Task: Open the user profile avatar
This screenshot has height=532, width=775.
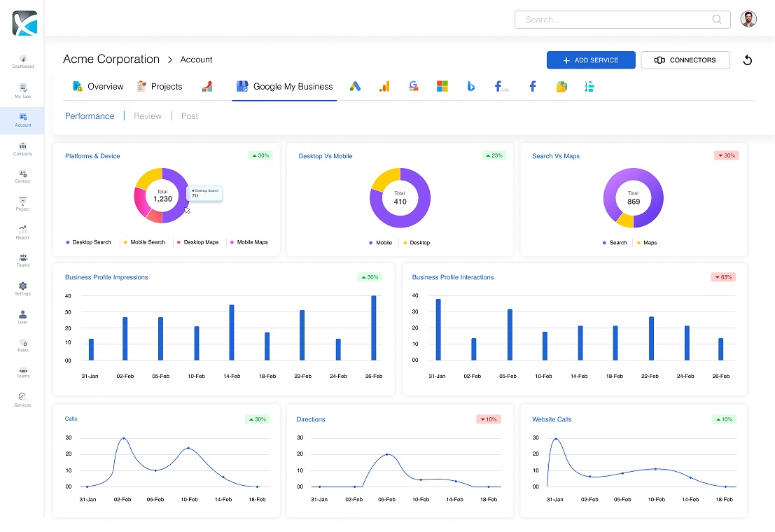Action: tap(748, 20)
